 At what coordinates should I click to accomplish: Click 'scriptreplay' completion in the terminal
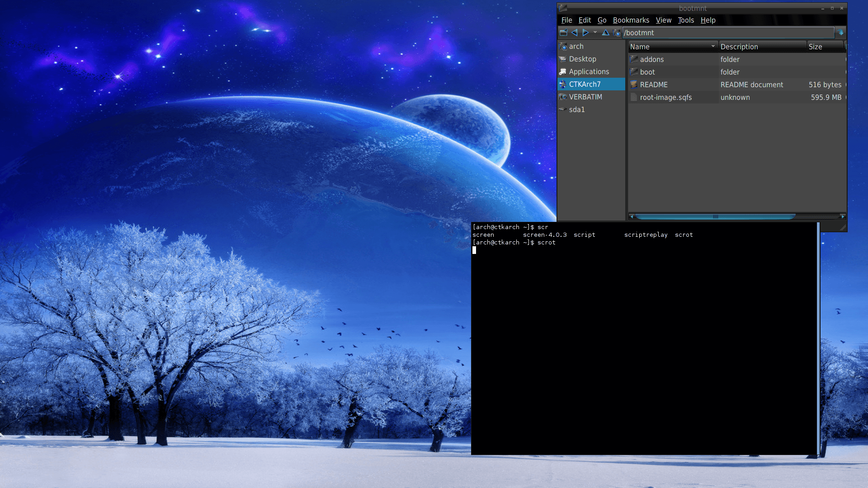pyautogui.click(x=646, y=235)
